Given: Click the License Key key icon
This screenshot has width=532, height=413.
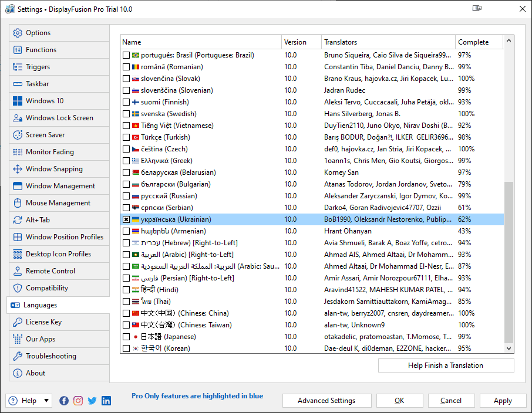Looking at the screenshot, I should [x=17, y=322].
